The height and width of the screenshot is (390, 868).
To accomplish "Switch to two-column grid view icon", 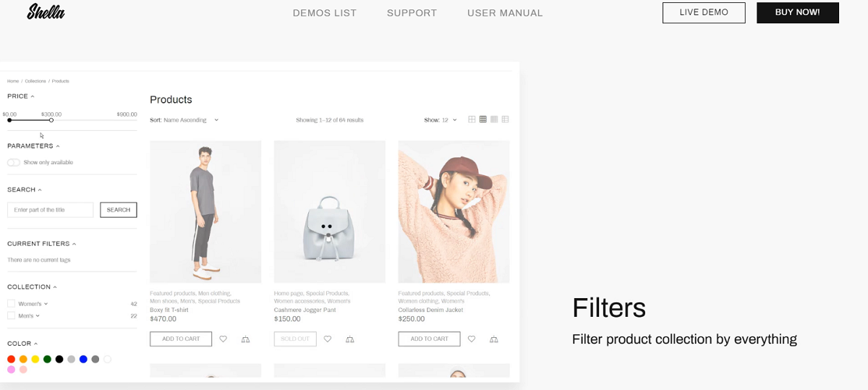I will click(472, 119).
